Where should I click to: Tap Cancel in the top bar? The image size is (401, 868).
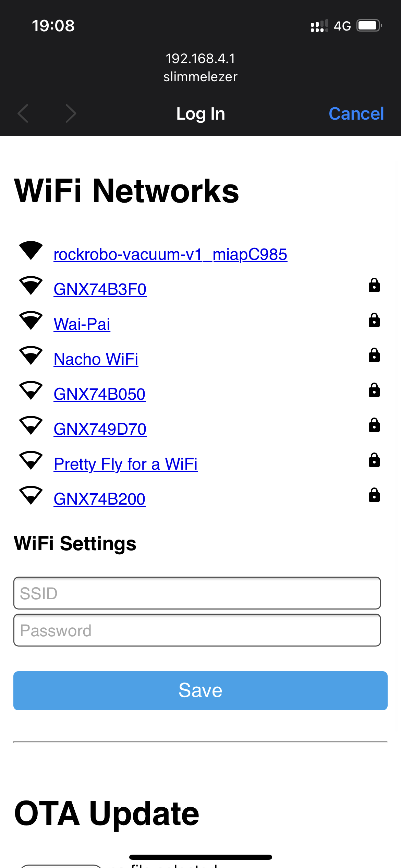pyautogui.click(x=356, y=113)
